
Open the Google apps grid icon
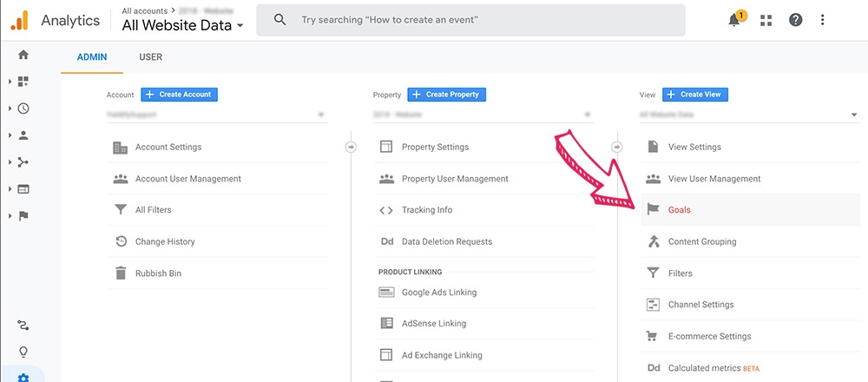click(766, 21)
